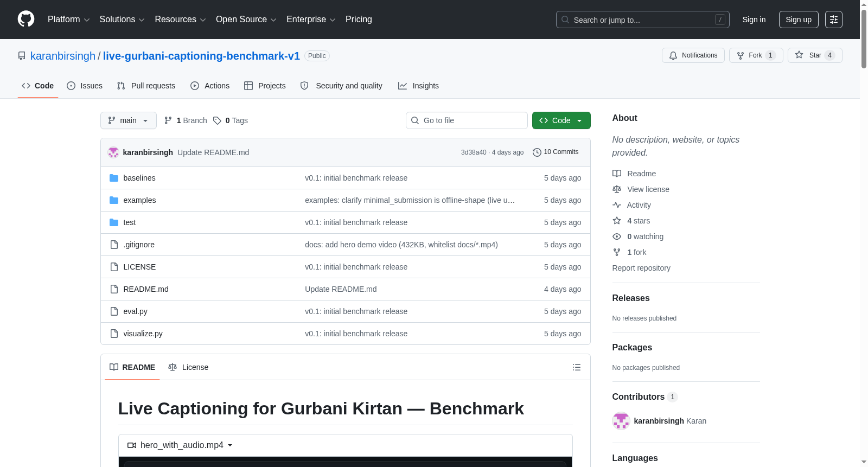The width and height of the screenshot is (868, 467).
Task: Open the Readme link in About
Action: pyautogui.click(x=634, y=174)
